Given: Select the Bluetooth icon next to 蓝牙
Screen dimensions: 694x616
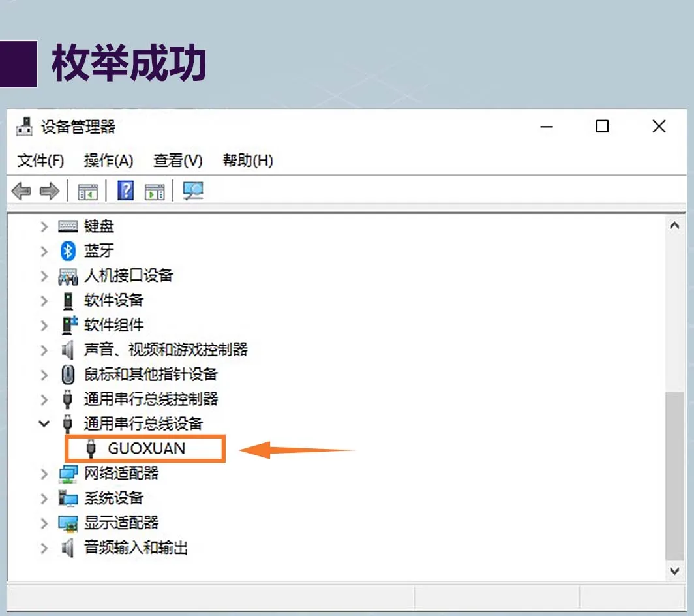Looking at the screenshot, I should point(68,251).
